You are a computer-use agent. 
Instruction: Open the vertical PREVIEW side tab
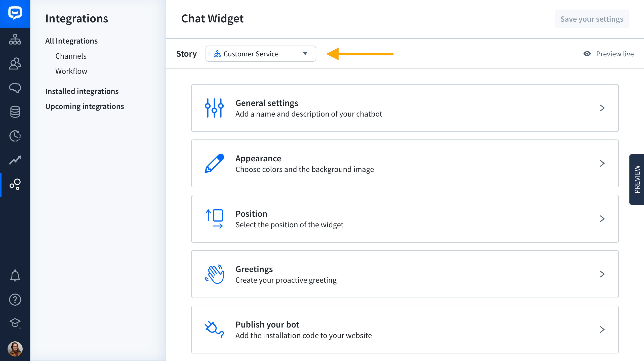637,179
